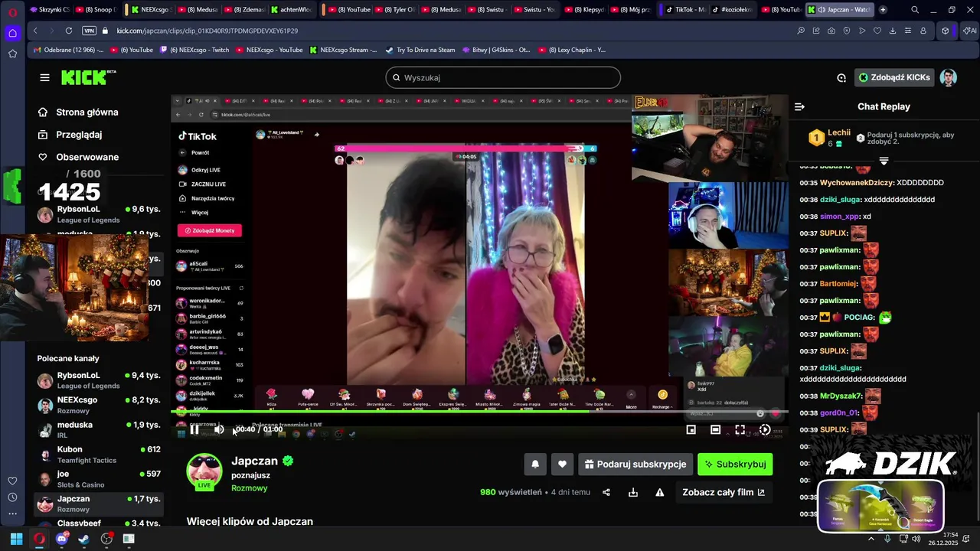Open recommended channel joe
980x551 pixels.
[x=98, y=478]
